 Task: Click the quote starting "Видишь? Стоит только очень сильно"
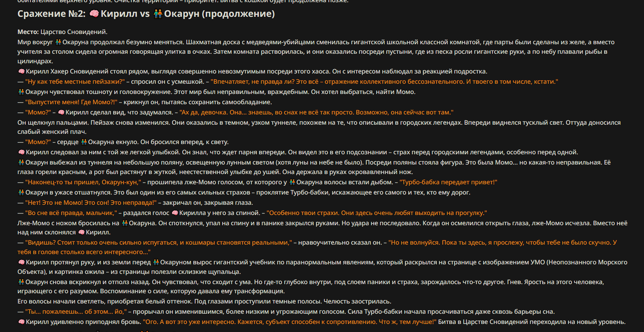(159, 243)
